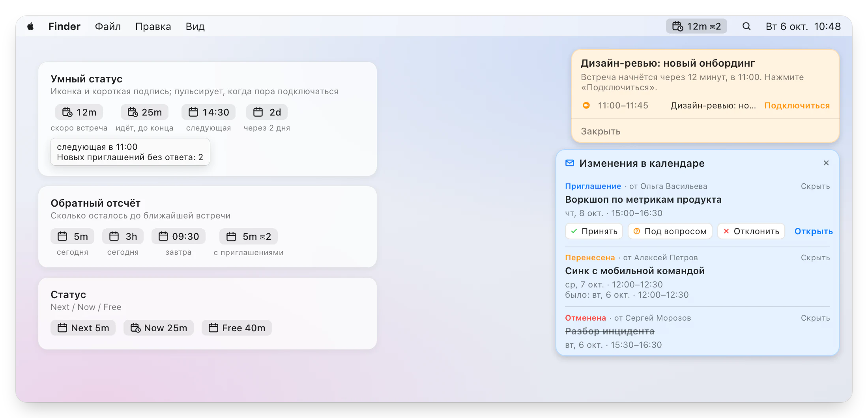Open the Правка menu
The width and height of the screenshot is (868, 418).
153,26
